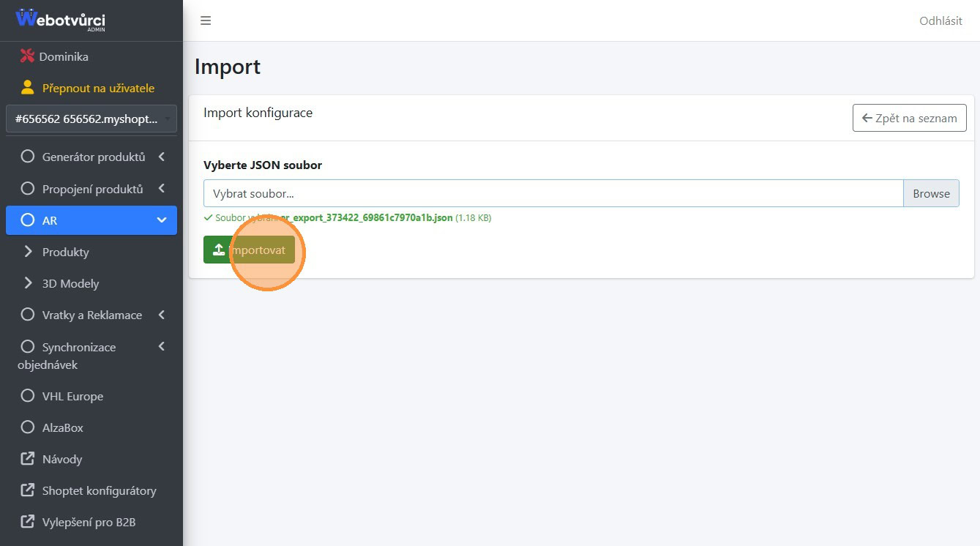Click the circle icon next to Synchronizace objednávek
Viewport: 980px width, 546px height.
click(x=28, y=346)
